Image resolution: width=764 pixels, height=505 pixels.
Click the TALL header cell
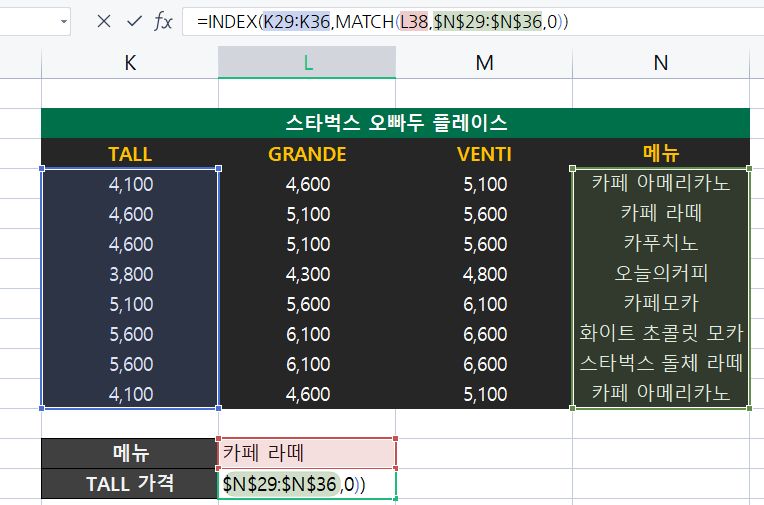pos(130,154)
